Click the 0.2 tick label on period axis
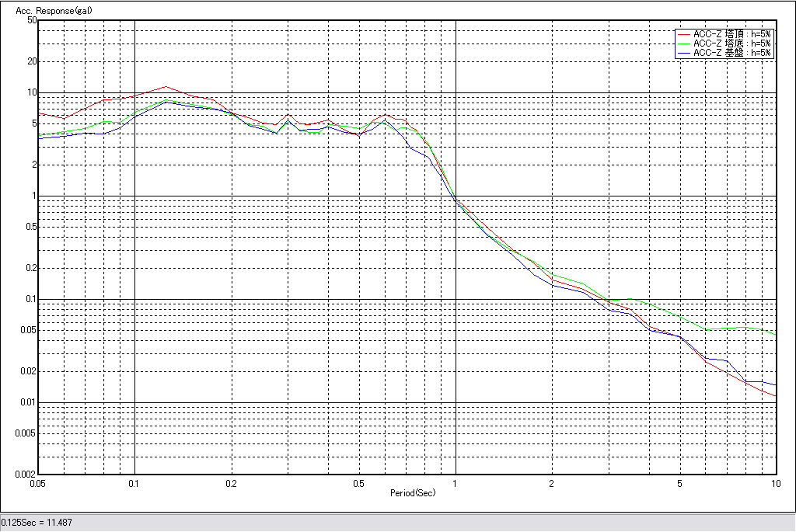796x532 pixels. pyautogui.click(x=231, y=483)
